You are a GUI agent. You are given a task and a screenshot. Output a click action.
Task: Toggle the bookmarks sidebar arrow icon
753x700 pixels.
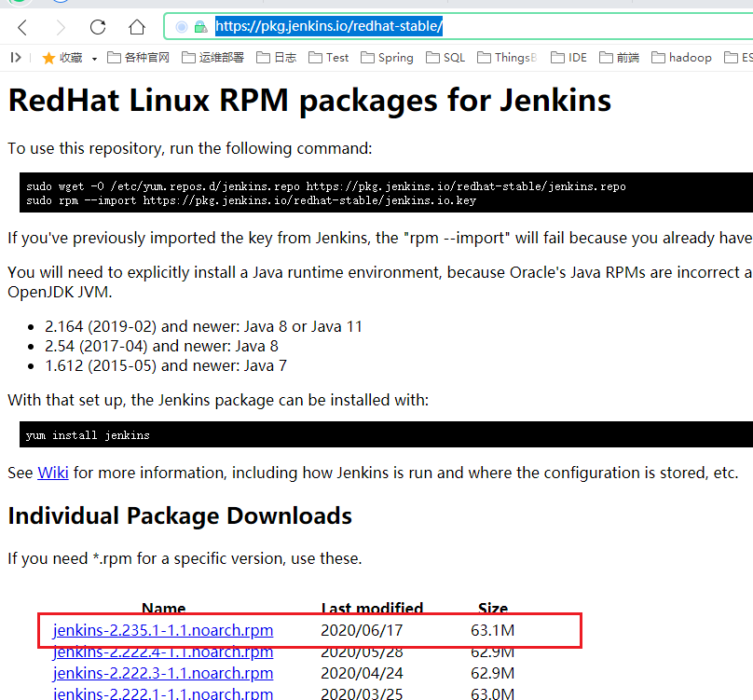[x=16, y=58]
